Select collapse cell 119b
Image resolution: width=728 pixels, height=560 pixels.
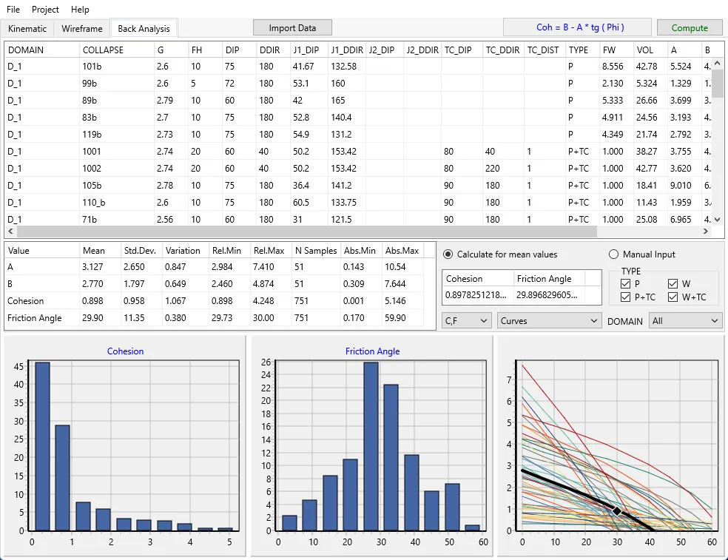(x=117, y=135)
